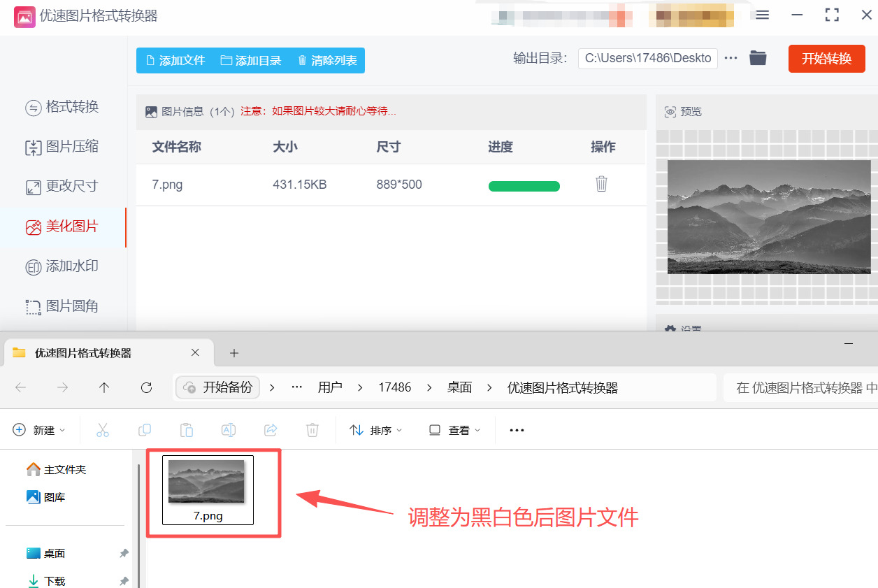
Task: Click the copy icon in File Explorer toolbar
Action: point(145,430)
